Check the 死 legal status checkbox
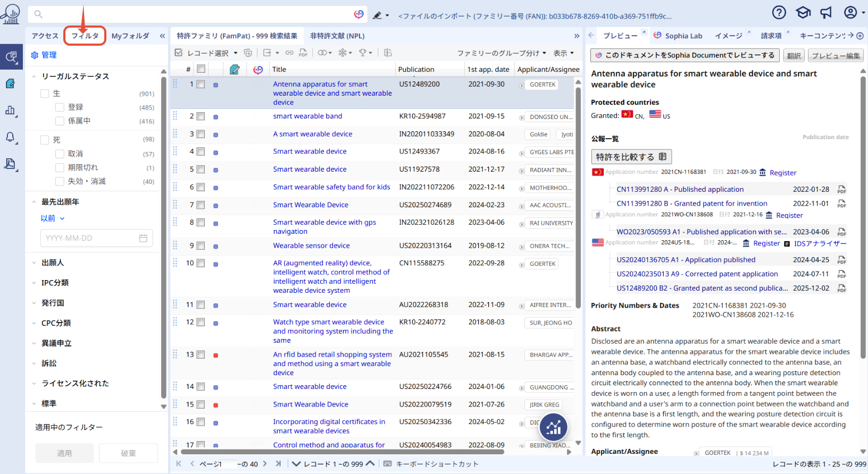This screenshot has width=868, height=474. pos(45,140)
